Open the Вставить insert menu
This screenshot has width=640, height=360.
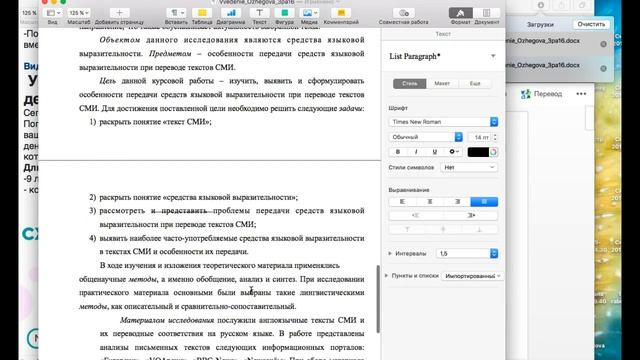177,13
